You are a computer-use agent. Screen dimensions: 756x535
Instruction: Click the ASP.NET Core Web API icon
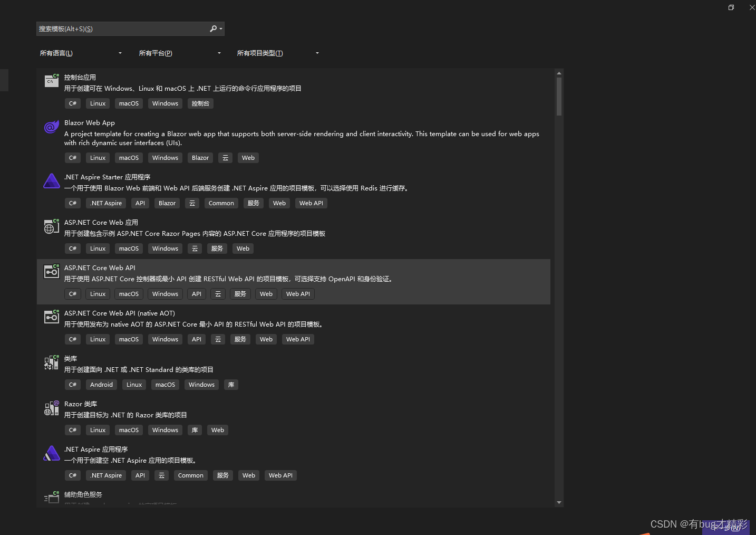51,272
